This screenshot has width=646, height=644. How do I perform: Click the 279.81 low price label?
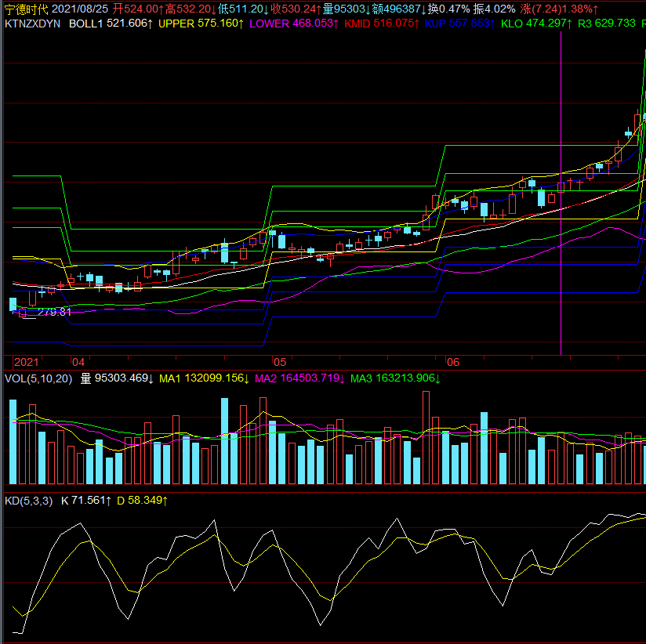[54, 312]
